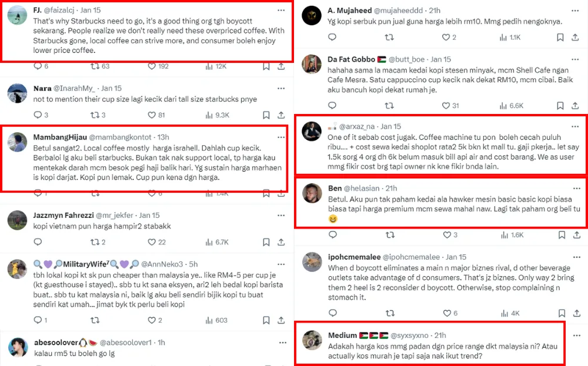This screenshot has height=366, width=588.
Task: Reply to Nara's tweet
Action: click(x=38, y=115)
